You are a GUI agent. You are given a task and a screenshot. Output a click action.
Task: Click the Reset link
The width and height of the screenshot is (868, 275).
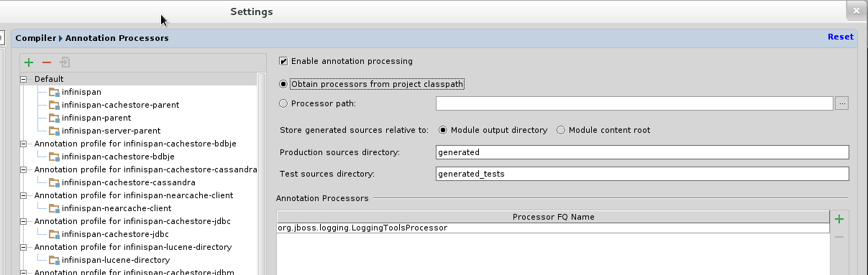840,37
